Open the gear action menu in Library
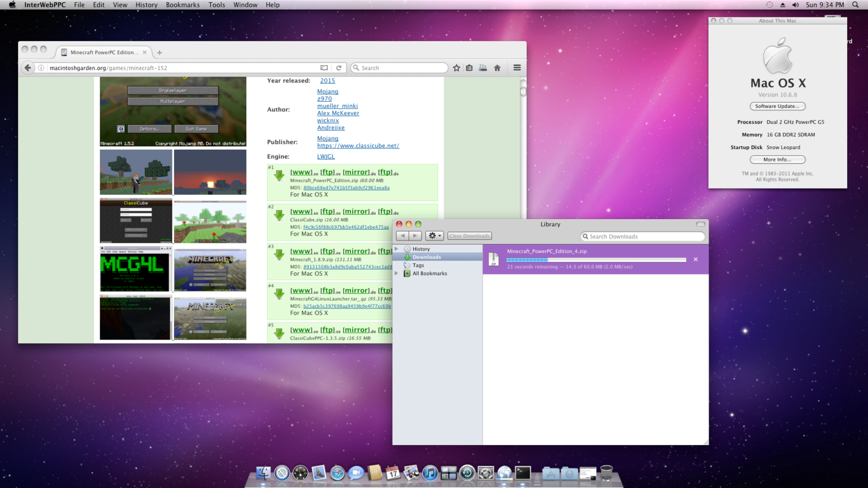Image resolution: width=868 pixels, height=488 pixels. click(433, 236)
